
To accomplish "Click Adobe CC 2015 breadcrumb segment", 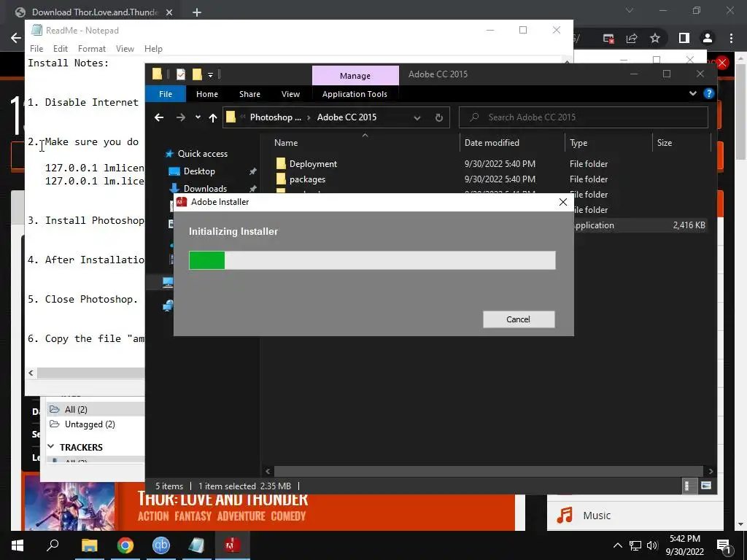I will click(x=347, y=117).
